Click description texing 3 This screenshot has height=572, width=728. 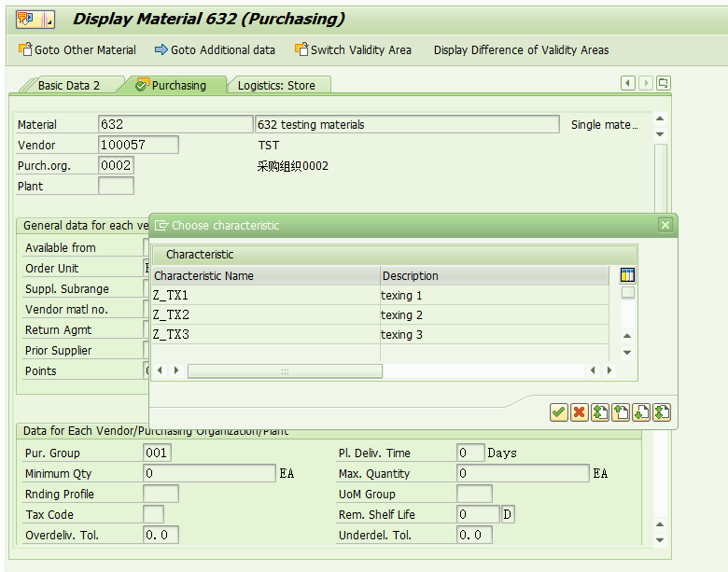(x=401, y=334)
